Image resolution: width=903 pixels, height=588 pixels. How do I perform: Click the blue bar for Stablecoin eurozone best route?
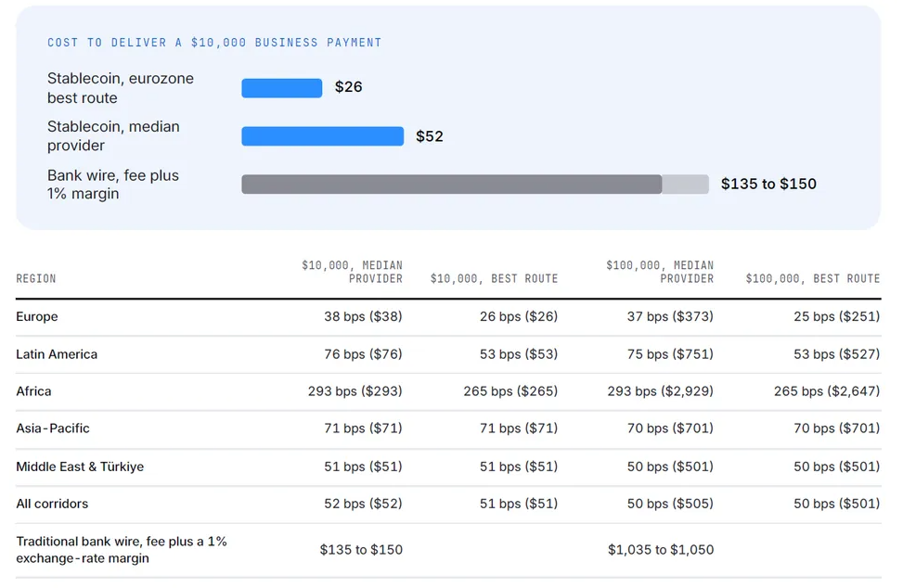pyautogui.click(x=281, y=88)
